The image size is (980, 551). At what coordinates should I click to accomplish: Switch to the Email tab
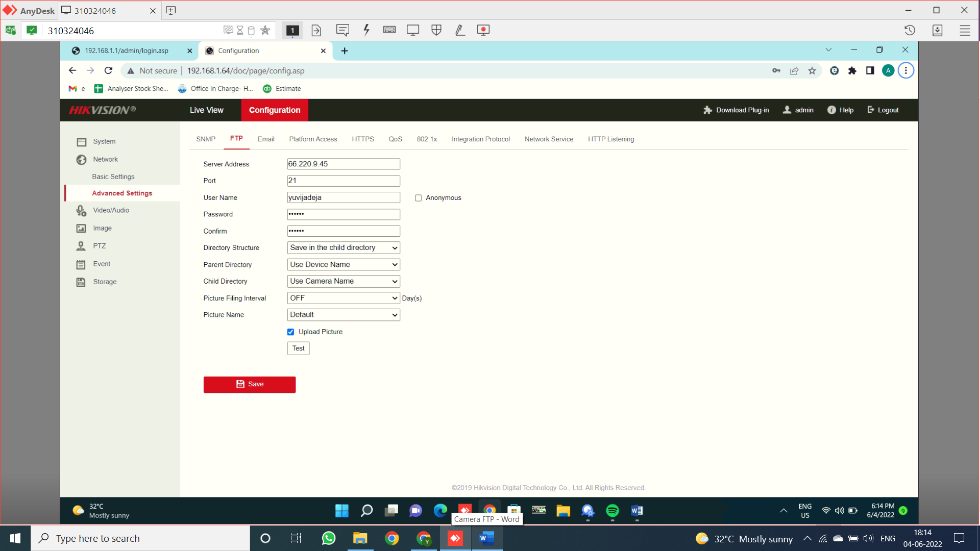pyautogui.click(x=265, y=139)
